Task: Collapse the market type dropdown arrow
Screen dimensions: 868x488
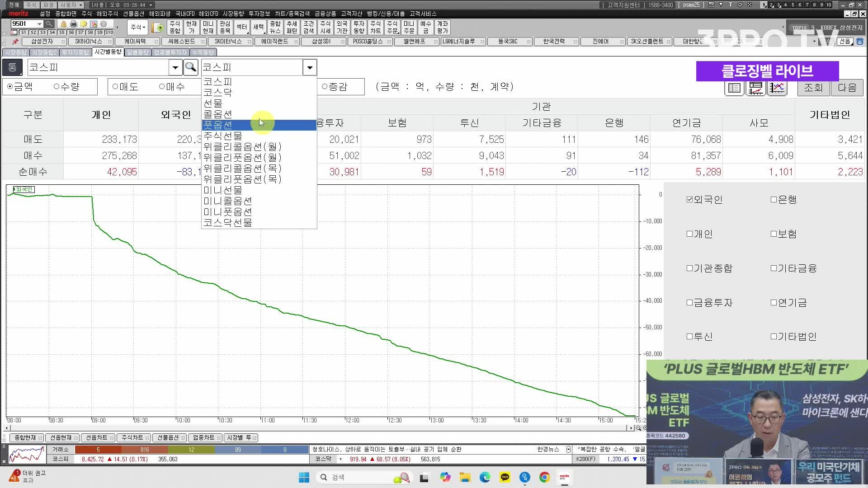Action: coord(310,67)
